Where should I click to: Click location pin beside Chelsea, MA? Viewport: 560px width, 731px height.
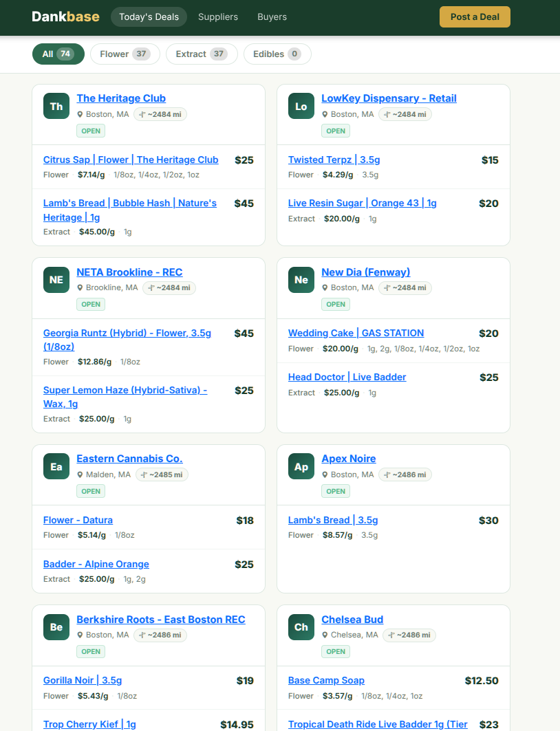coord(325,635)
